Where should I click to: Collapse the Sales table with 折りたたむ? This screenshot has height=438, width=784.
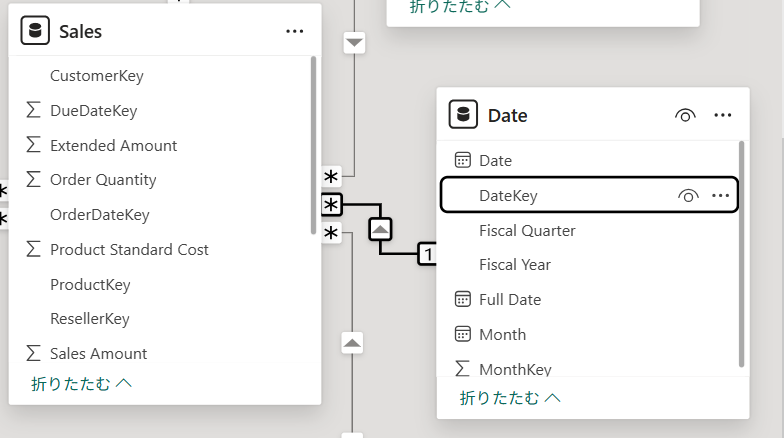[x=81, y=384]
